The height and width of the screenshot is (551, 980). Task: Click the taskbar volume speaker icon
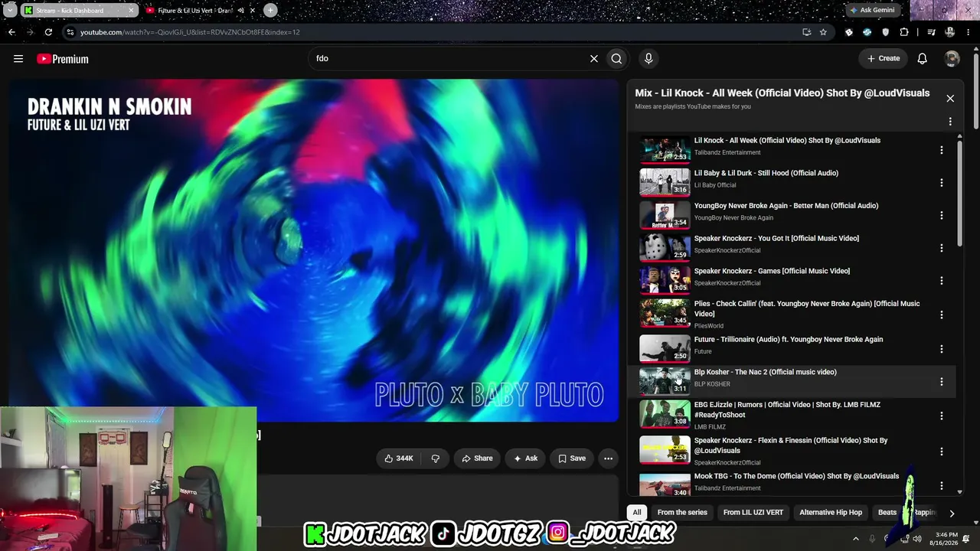tap(917, 539)
